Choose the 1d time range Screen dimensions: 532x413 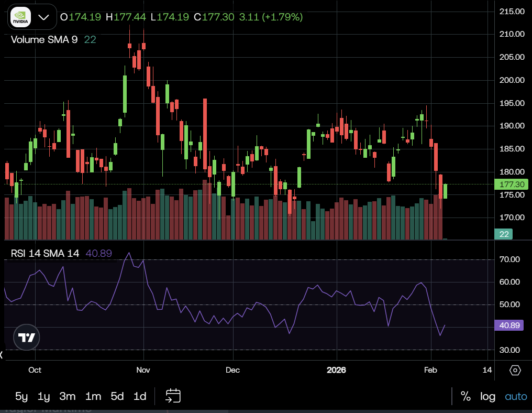coord(140,396)
